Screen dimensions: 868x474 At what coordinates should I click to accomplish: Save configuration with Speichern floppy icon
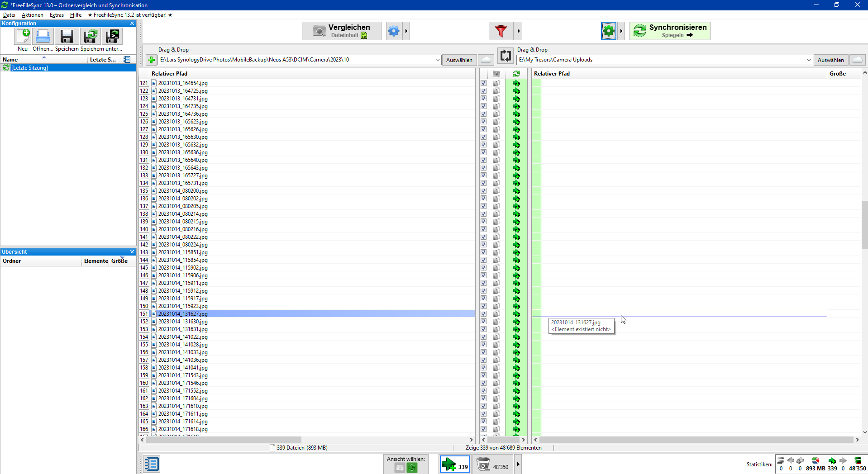67,36
